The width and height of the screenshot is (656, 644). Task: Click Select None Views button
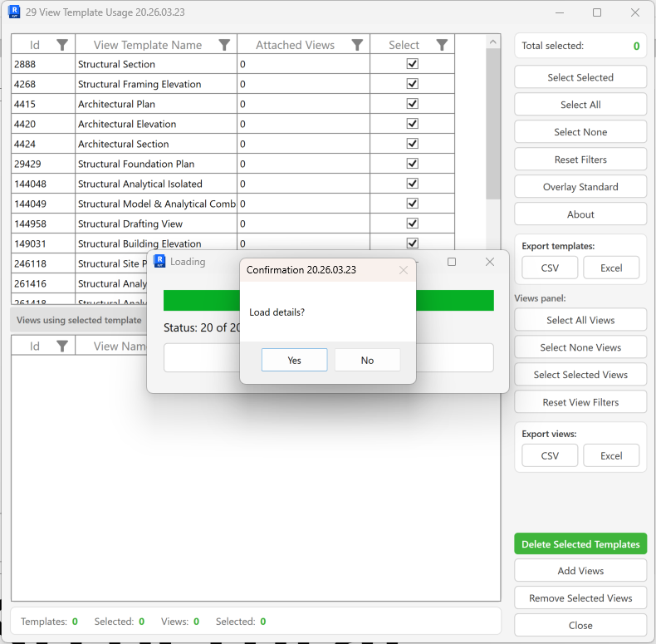(x=580, y=347)
